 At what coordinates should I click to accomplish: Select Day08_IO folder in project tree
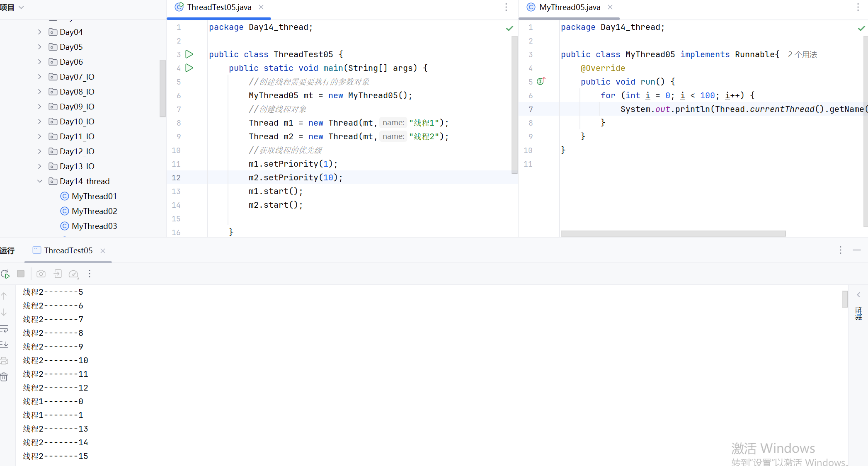click(x=77, y=92)
